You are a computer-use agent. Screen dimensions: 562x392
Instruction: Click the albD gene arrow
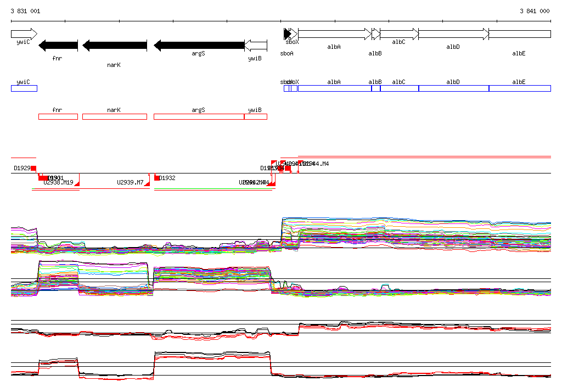coord(453,34)
